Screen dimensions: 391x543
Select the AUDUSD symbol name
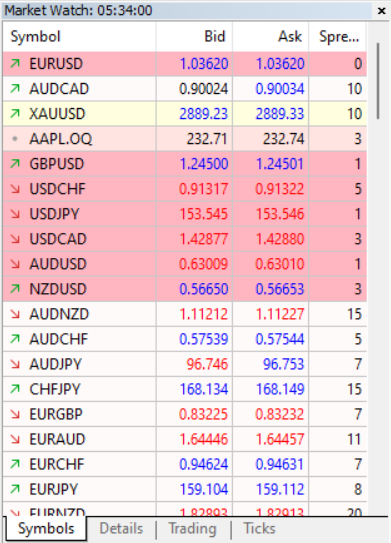tap(58, 264)
